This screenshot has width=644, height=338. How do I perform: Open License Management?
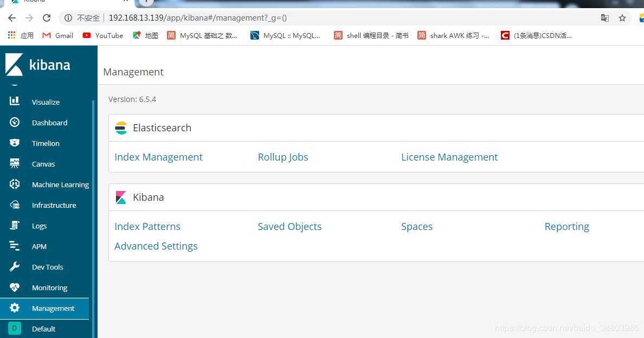point(449,157)
